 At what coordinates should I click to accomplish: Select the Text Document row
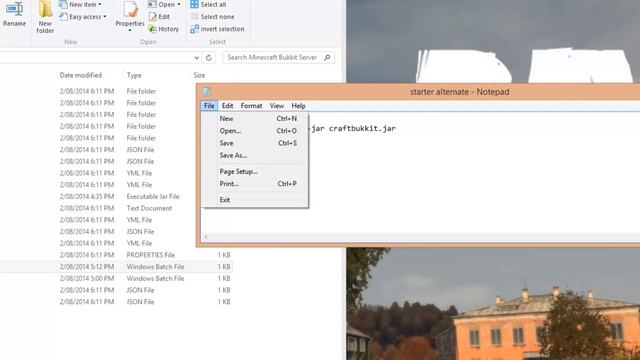pos(116,208)
